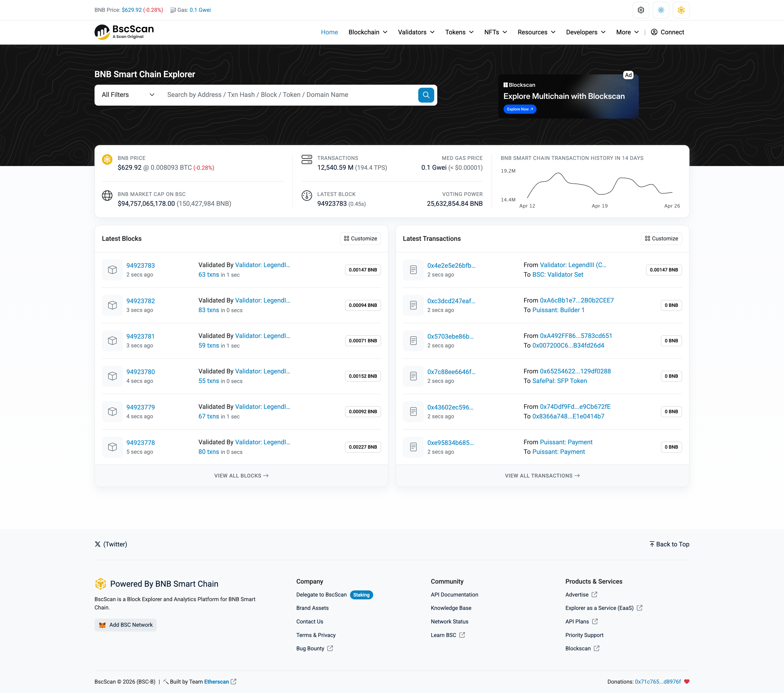Open the All Filters dropdown
Image resolution: width=784 pixels, height=693 pixels.
128,95
